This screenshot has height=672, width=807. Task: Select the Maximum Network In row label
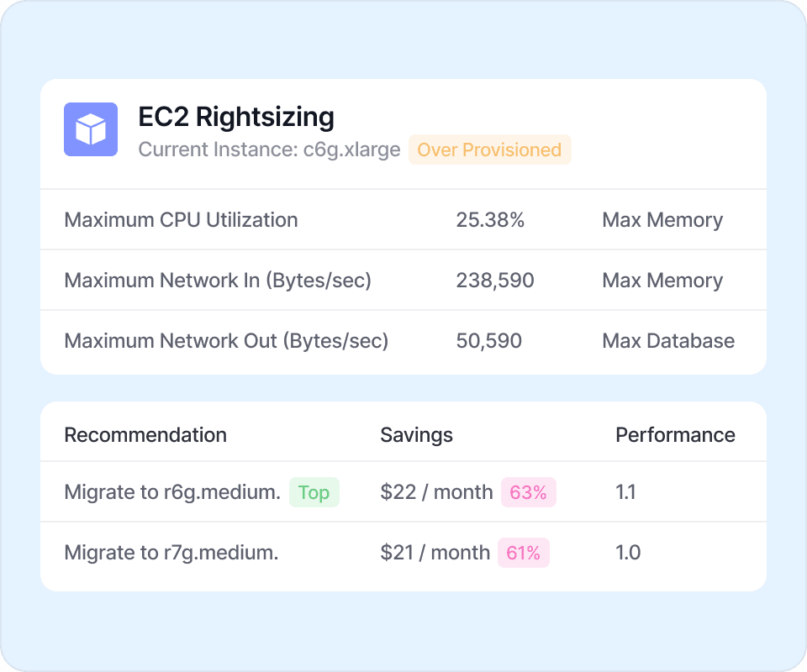[218, 281]
